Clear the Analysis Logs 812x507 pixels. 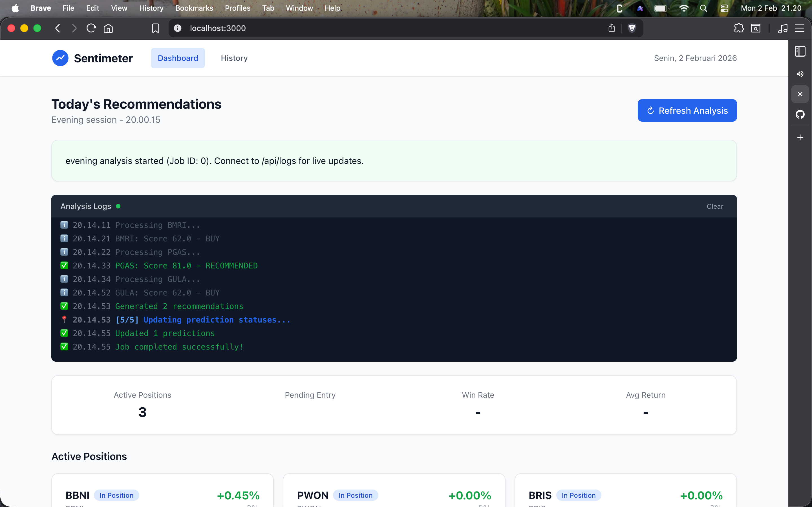point(715,206)
